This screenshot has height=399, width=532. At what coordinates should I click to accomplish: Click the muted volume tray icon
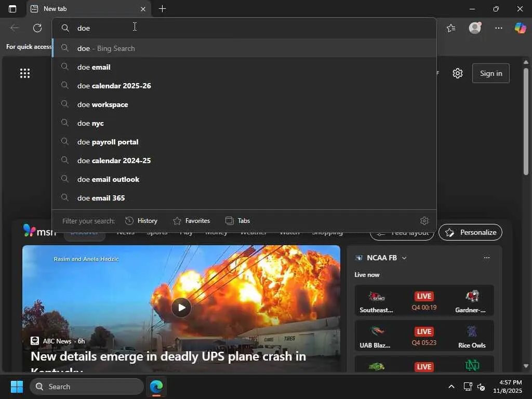[481, 387]
